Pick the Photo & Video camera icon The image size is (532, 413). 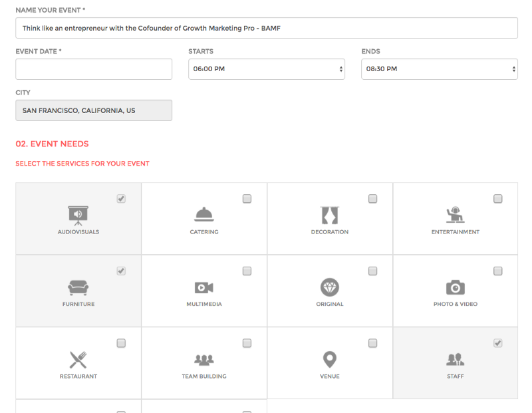(x=456, y=287)
